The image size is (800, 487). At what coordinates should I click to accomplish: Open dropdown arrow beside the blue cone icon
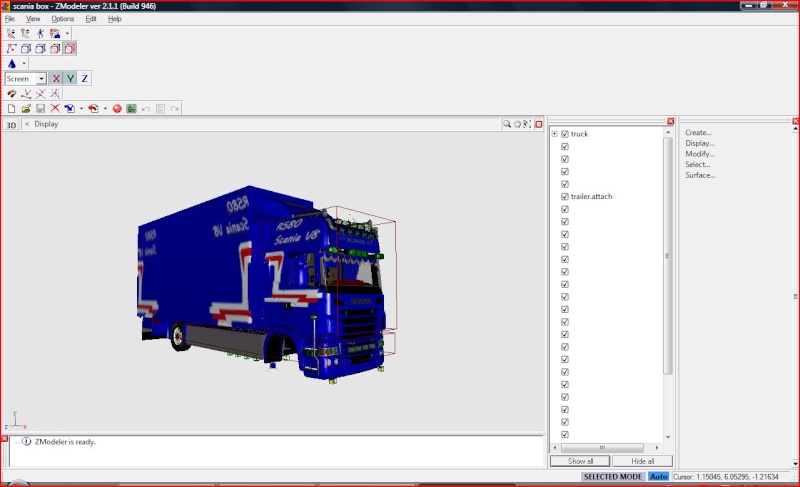[x=24, y=64]
